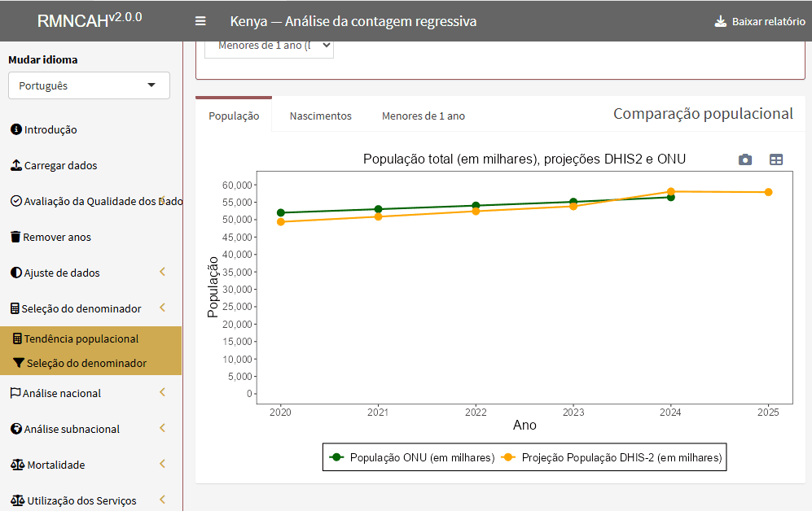Click the Mortalidade scale icon

(x=18, y=465)
